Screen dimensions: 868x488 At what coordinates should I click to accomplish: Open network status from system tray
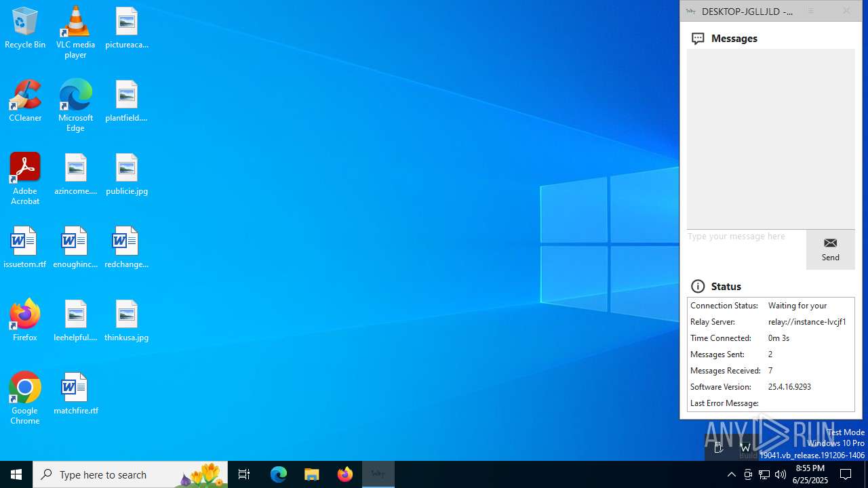click(764, 474)
